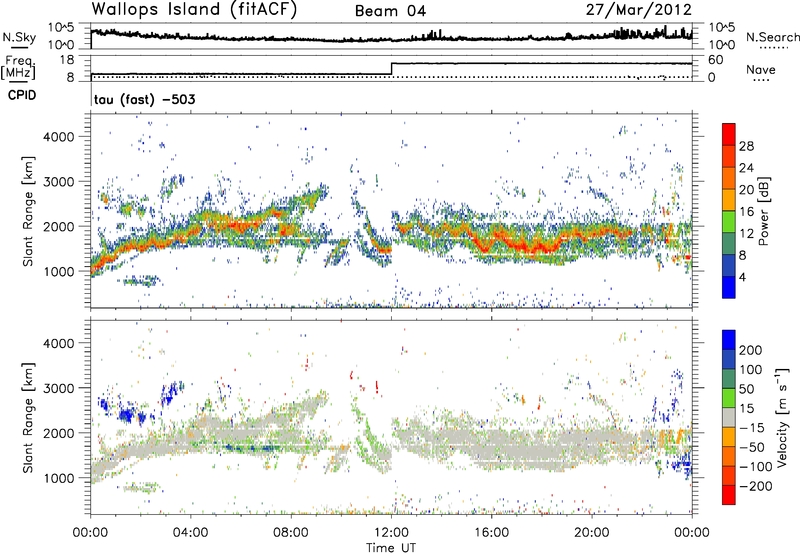Click the 'tau (fast) -503' text
The height and width of the screenshot is (554, 800).
click(x=144, y=99)
